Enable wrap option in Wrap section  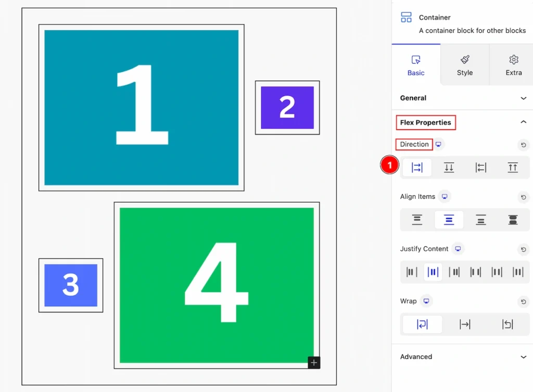point(422,324)
